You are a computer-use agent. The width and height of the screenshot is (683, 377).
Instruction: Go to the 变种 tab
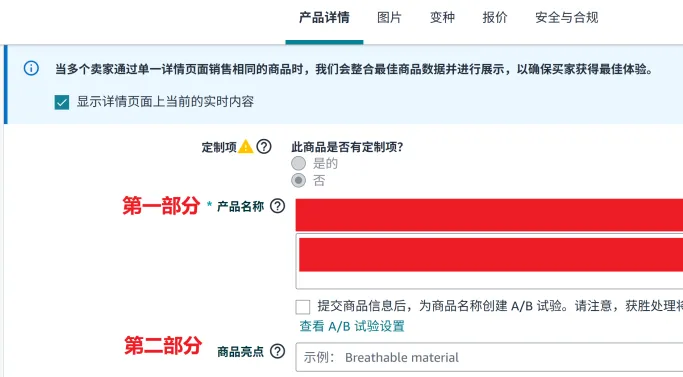point(442,17)
